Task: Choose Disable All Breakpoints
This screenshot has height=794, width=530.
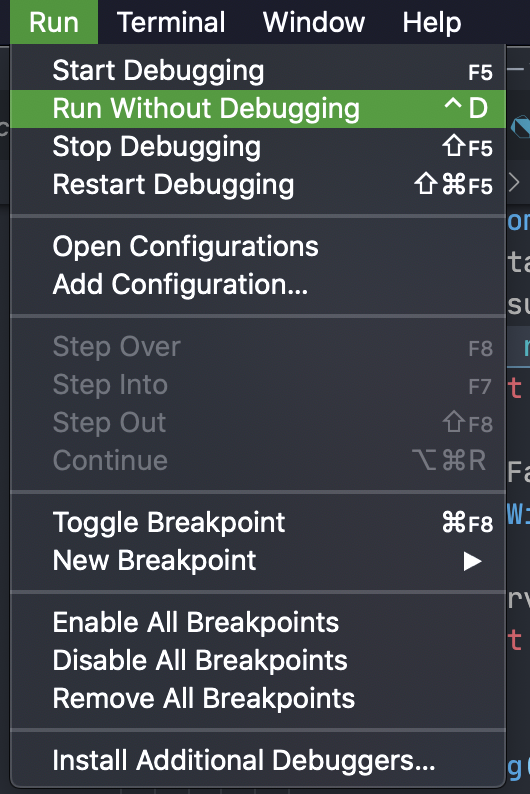Action: point(258,660)
